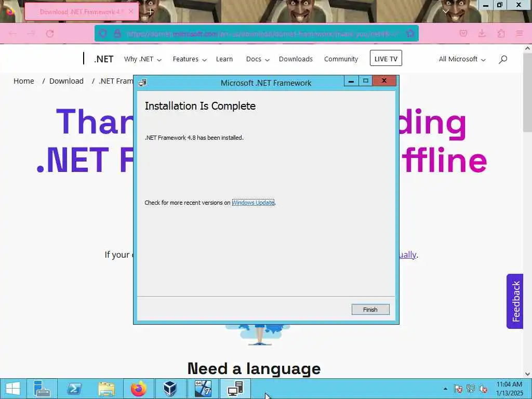The image size is (532, 399).
Task: Expand the Features menu
Action: coord(189,59)
